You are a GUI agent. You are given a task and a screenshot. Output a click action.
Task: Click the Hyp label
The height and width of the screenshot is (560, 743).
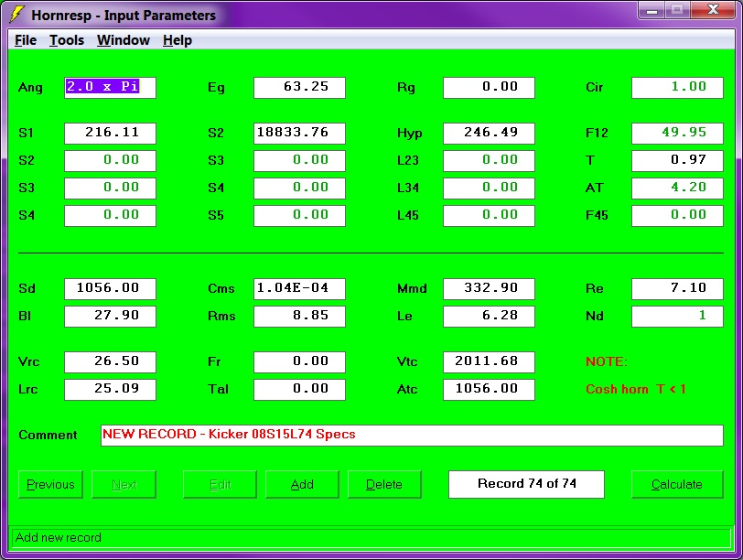[x=409, y=134]
